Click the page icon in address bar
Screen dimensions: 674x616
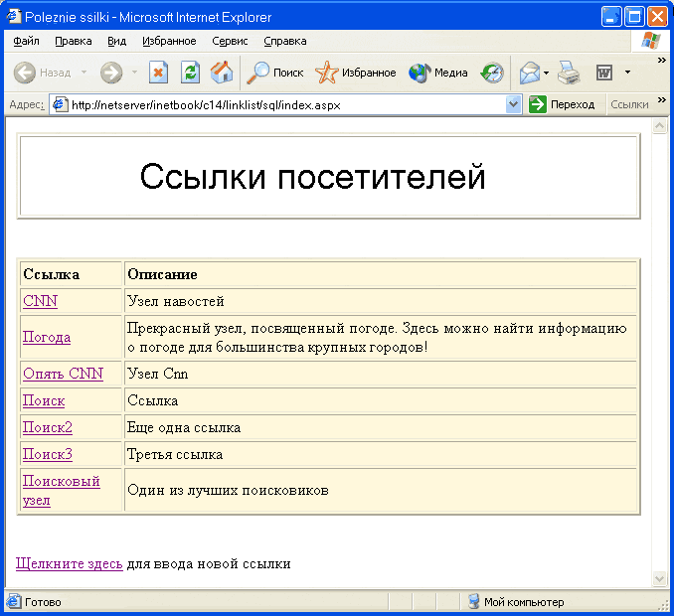coord(60,104)
